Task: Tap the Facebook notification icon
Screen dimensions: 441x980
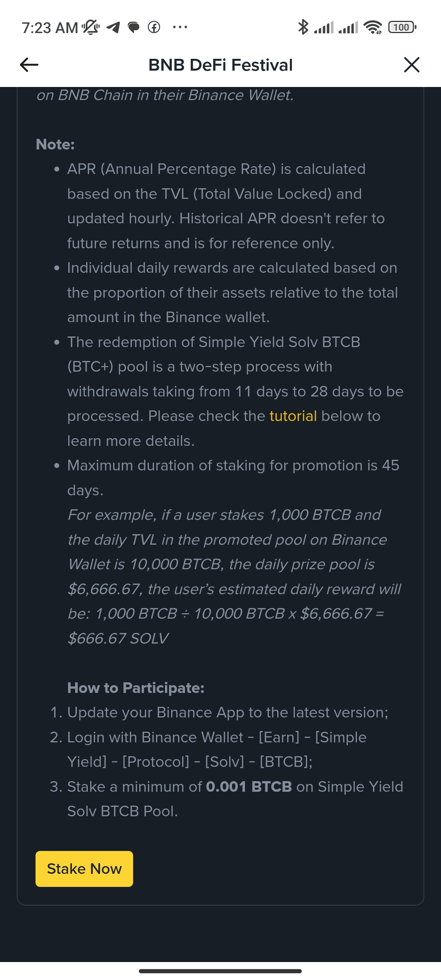Action: [x=154, y=27]
